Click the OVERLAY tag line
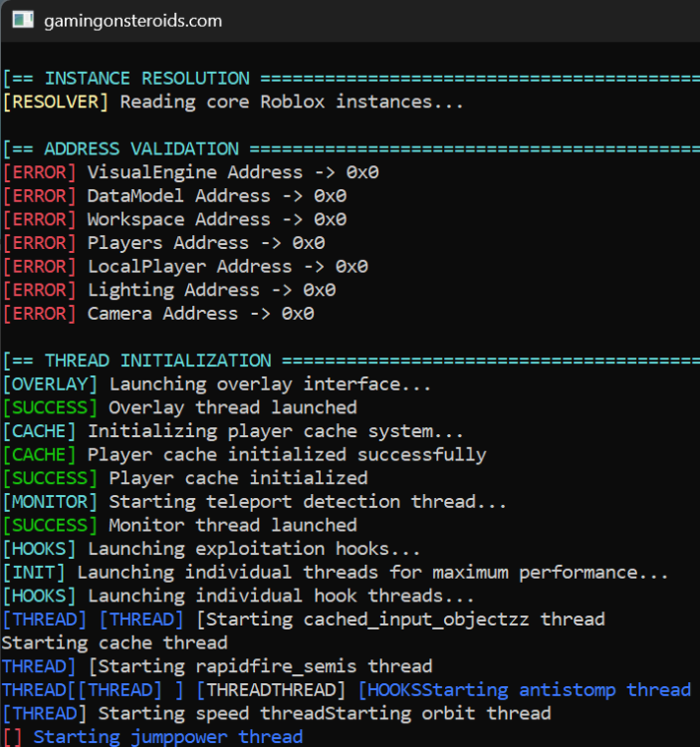 pos(217,384)
